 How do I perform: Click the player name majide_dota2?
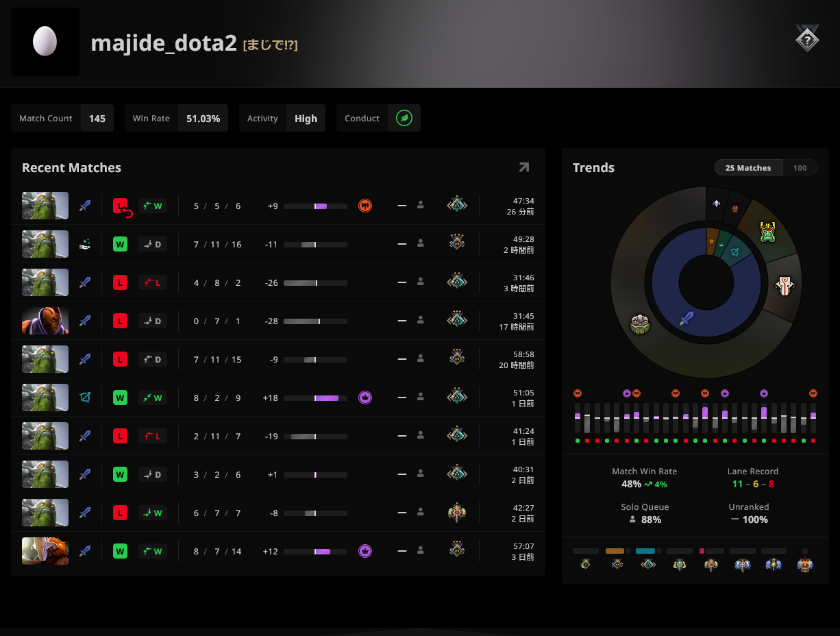(x=164, y=43)
